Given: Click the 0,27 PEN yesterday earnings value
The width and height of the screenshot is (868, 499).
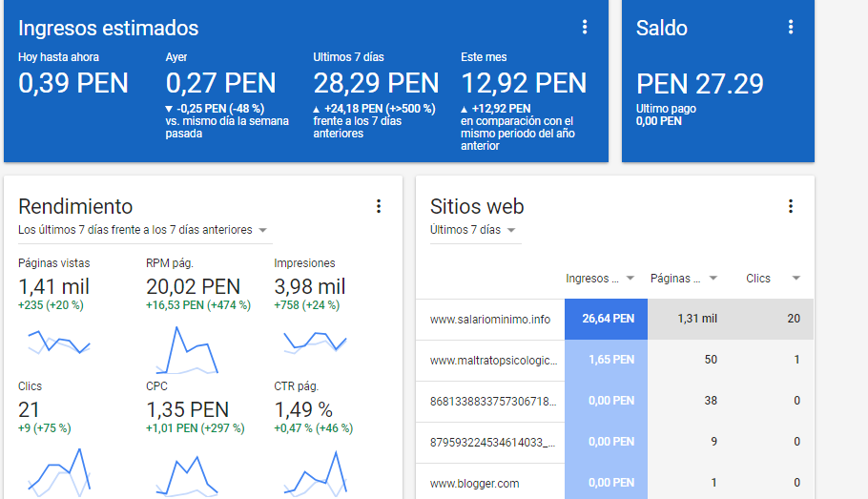Looking at the screenshot, I should [220, 84].
